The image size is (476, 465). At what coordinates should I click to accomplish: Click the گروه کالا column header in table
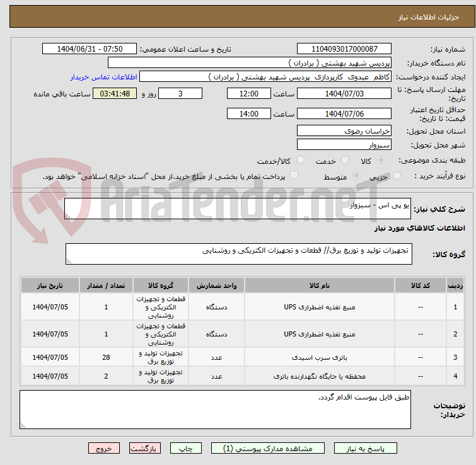(161, 285)
